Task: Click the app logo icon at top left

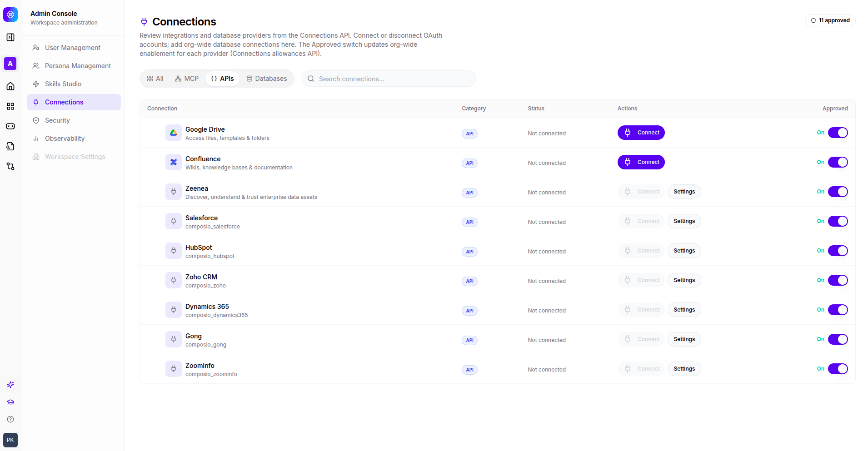Action: coord(10,15)
